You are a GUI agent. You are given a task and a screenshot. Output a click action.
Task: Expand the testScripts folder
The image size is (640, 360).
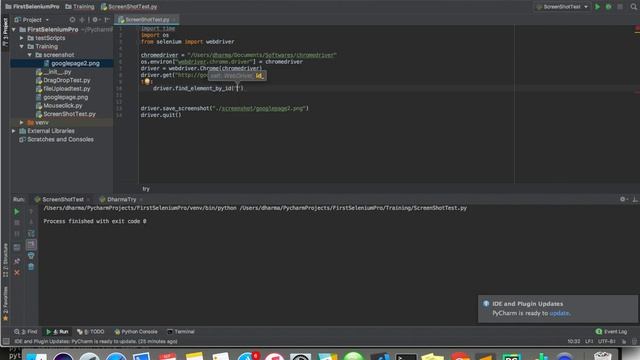coord(22,38)
